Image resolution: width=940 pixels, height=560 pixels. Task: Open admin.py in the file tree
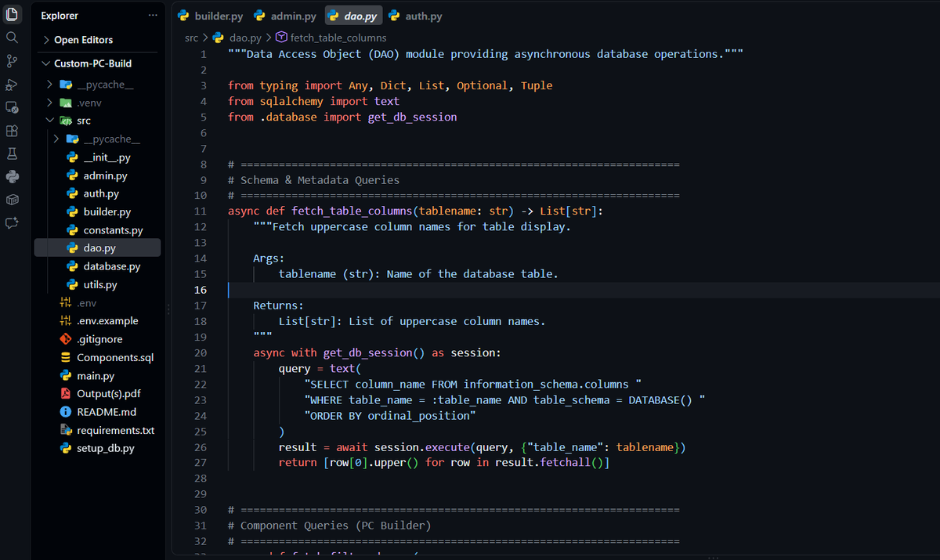tap(98, 175)
